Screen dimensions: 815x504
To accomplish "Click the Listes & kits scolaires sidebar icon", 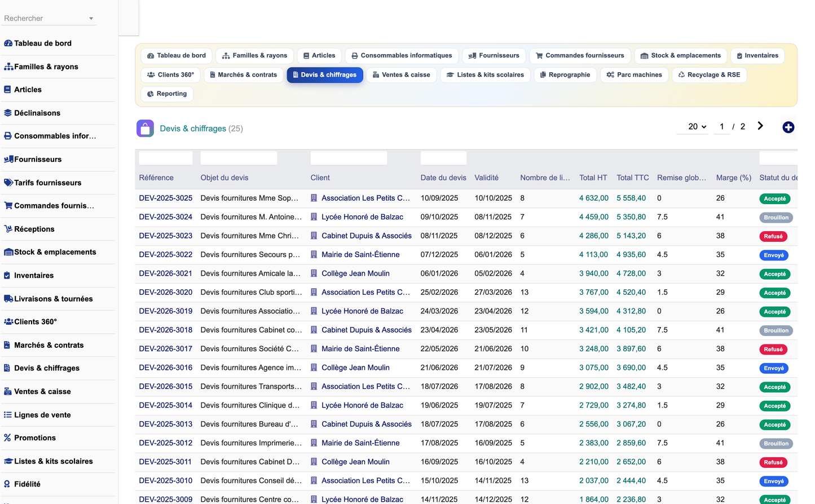I will coord(8,461).
